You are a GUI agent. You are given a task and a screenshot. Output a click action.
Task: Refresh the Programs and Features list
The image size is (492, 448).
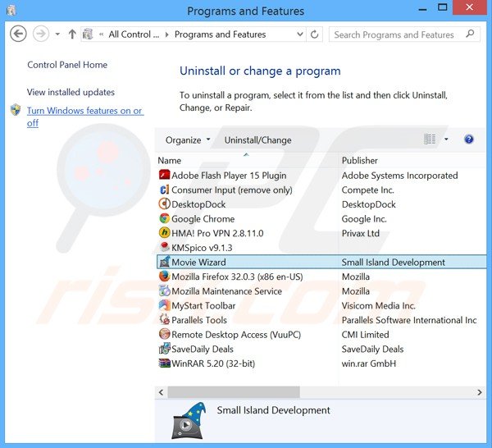[x=314, y=34]
